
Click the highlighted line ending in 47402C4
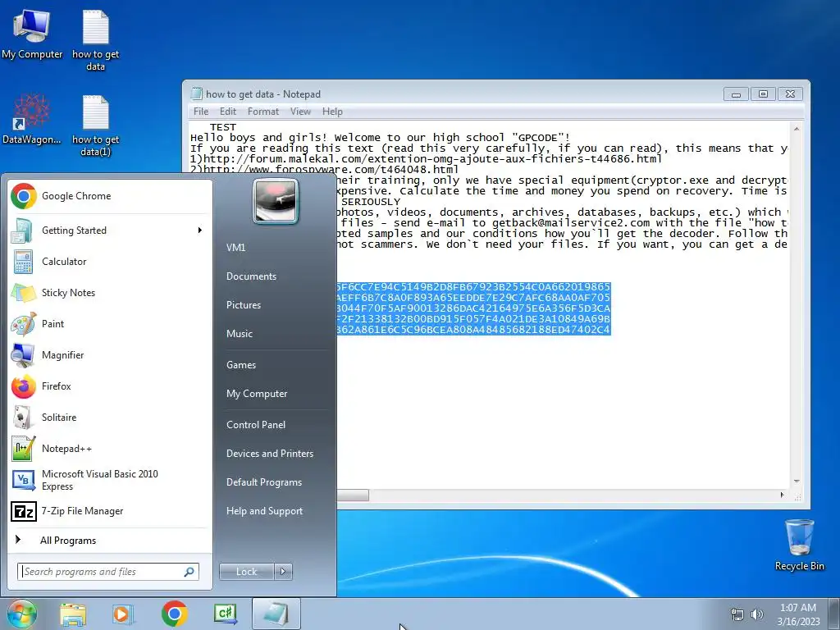click(473, 330)
